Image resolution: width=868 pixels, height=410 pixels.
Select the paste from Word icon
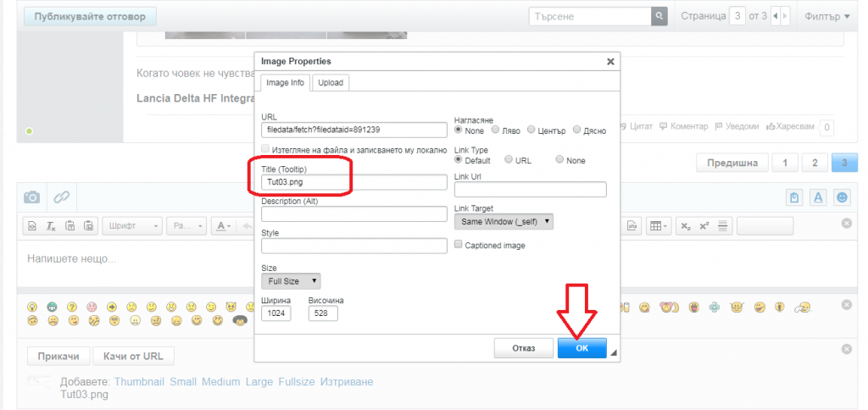[x=88, y=225]
